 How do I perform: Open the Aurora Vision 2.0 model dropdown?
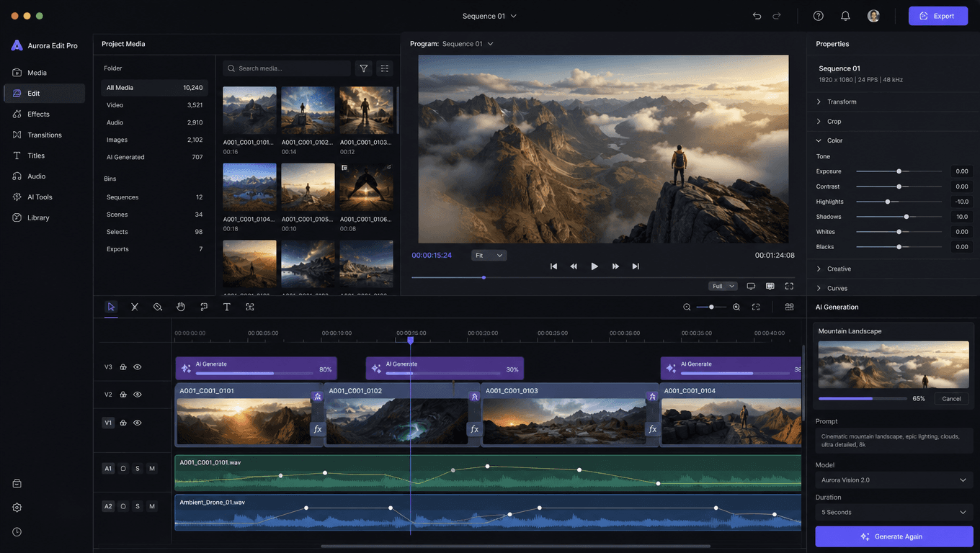pos(894,480)
